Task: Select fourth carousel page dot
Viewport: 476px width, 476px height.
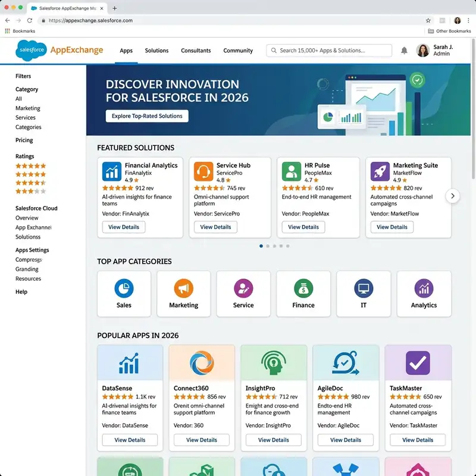Action: pyautogui.click(x=281, y=246)
